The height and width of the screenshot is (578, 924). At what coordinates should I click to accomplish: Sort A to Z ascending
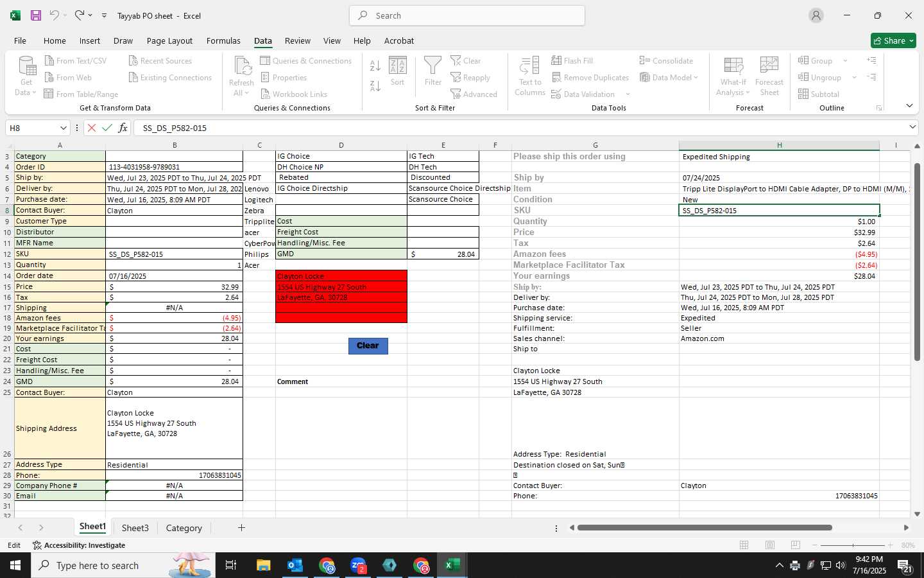coord(375,65)
